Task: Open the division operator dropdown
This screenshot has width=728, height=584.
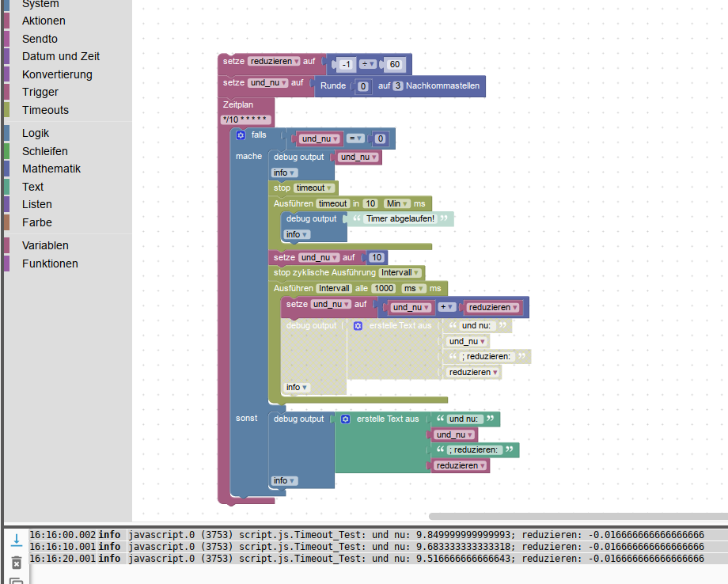Action: click(x=368, y=64)
